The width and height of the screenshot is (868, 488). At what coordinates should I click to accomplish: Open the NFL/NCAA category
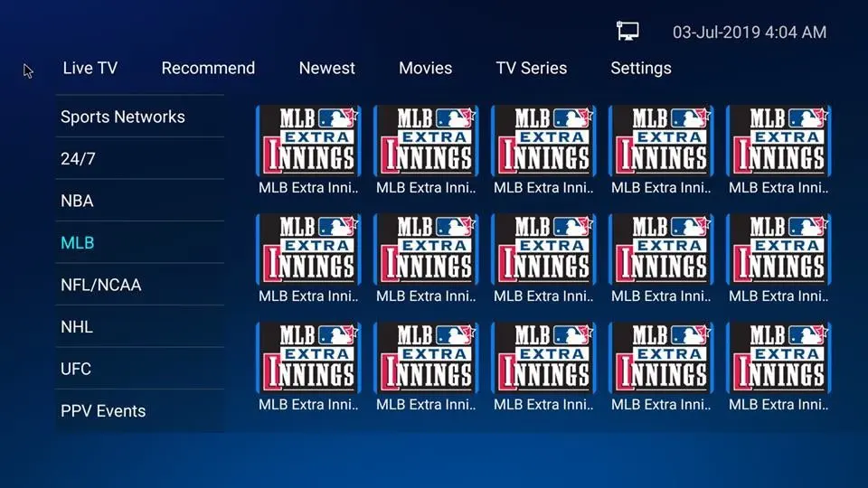[140, 285]
